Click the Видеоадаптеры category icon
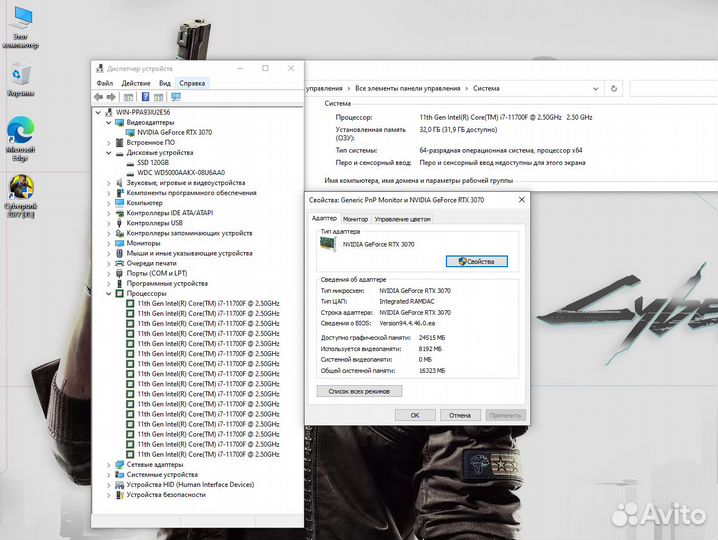The width and height of the screenshot is (718, 540). click(120, 122)
